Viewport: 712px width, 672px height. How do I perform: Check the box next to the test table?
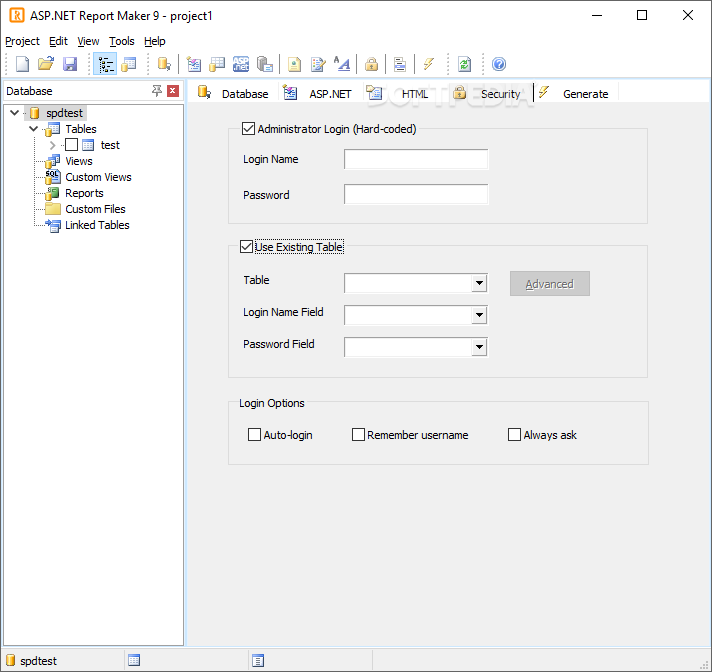point(71,145)
